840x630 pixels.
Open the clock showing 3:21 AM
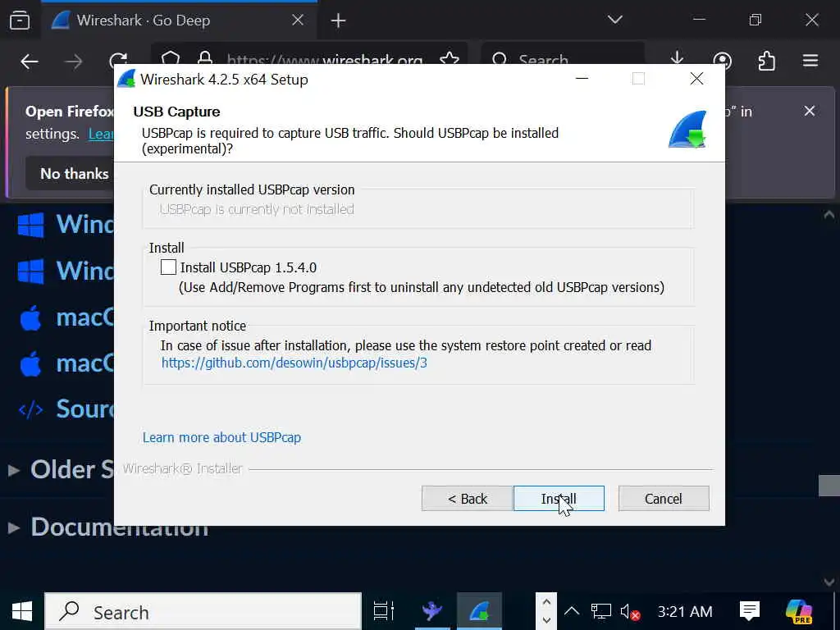point(685,611)
